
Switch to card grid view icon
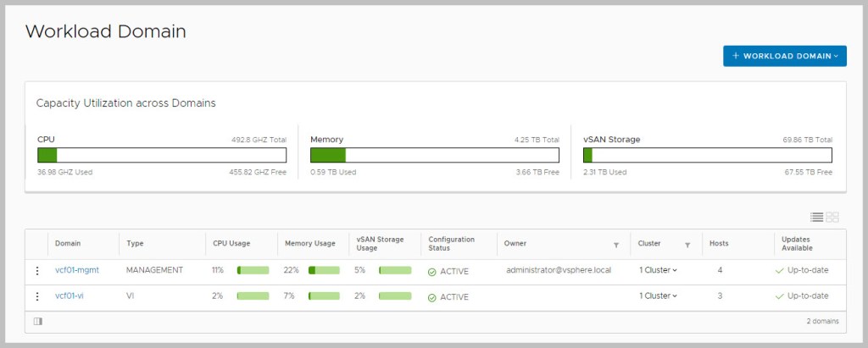click(x=832, y=218)
